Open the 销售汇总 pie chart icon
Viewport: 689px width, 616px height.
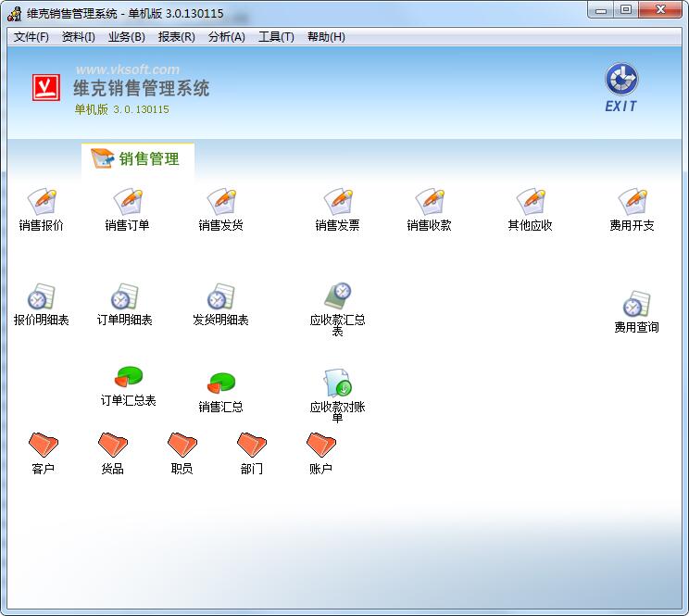(x=221, y=383)
